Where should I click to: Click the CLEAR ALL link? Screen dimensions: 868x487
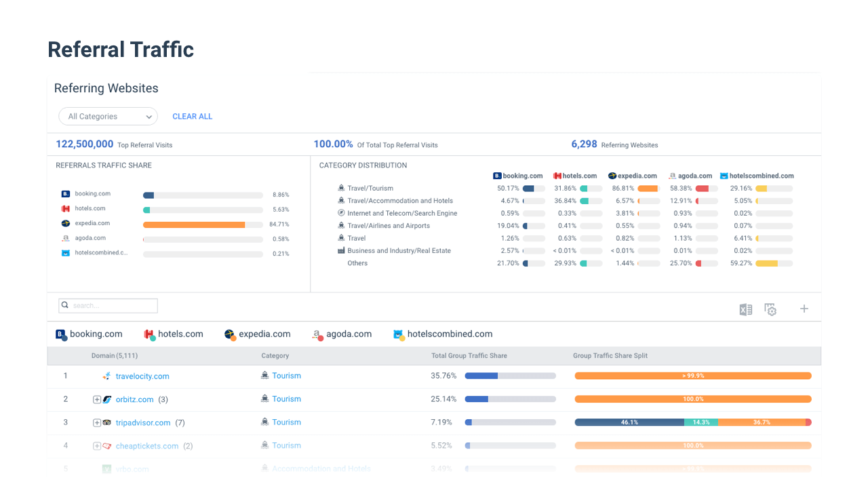193,117
